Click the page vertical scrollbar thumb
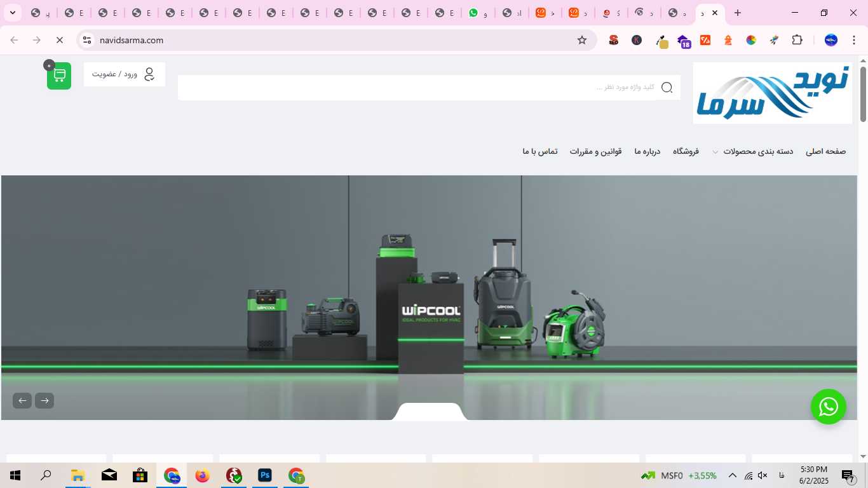868x488 pixels. click(863, 94)
